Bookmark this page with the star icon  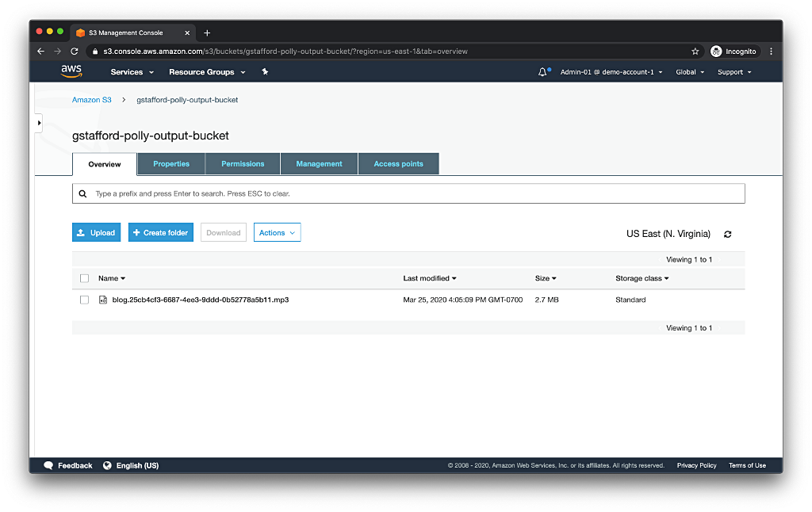pyautogui.click(x=695, y=51)
